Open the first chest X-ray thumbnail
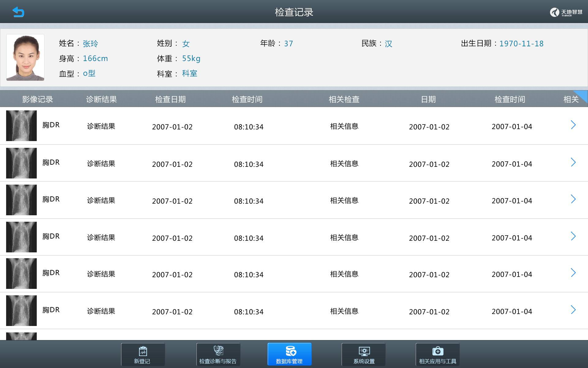588x368 pixels. coord(21,125)
